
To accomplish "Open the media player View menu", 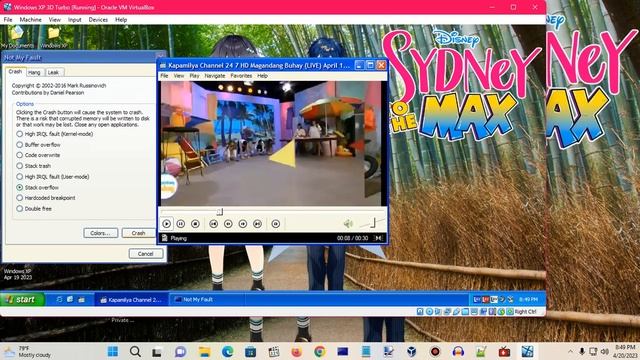I will (179, 76).
